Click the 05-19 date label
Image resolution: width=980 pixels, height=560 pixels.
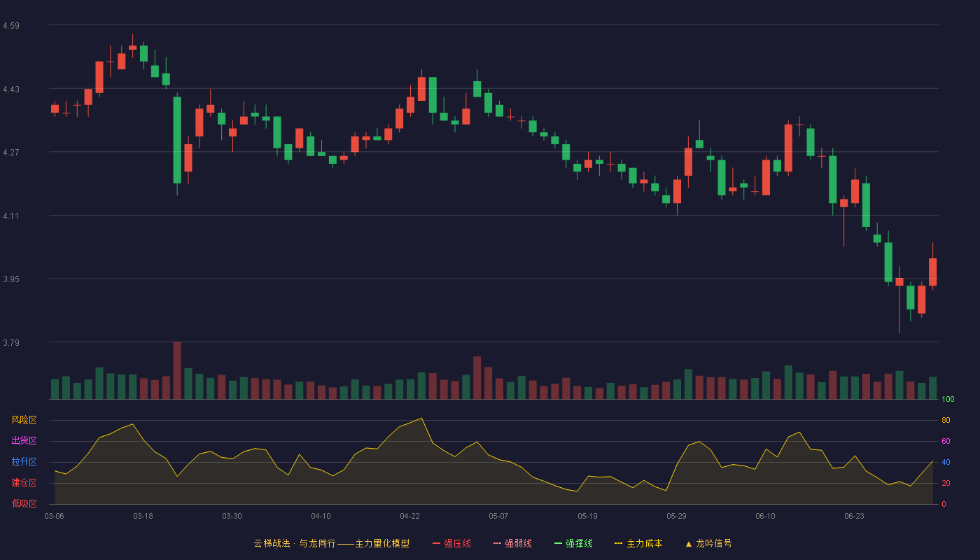click(587, 516)
